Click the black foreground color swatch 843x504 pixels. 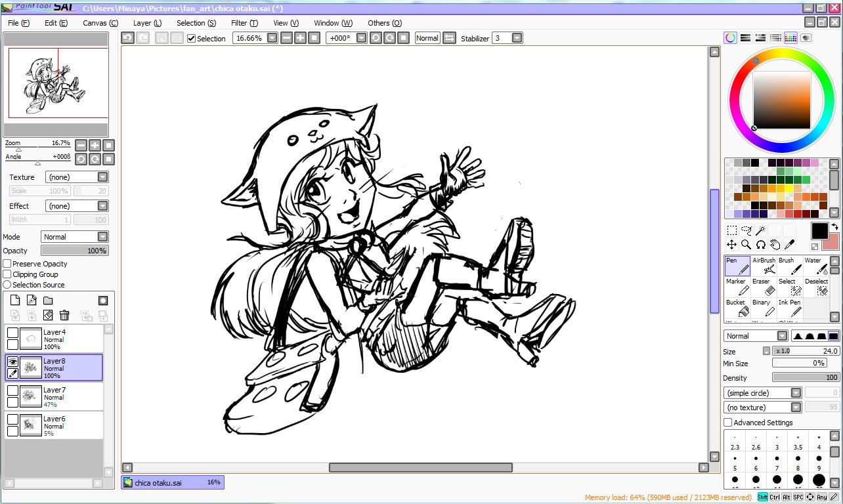[x=819, y=231]
